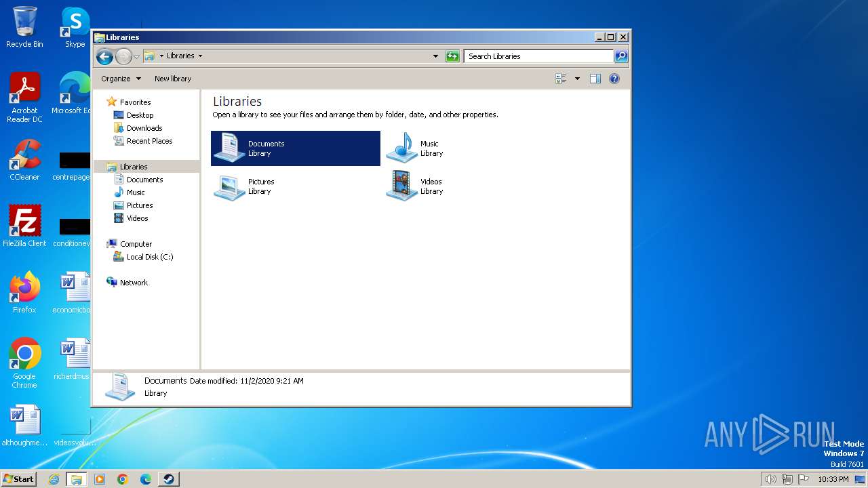868x488 pixels.
Task: Open the Start menu
Action: 18,479
